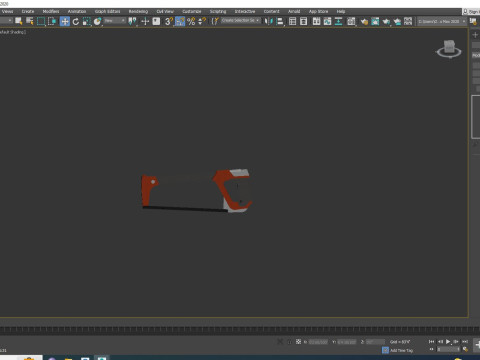Open the Reference Coordinate System dropdown
Image resolution: width=480 pixels, height=360 pixels.
click(114, 21)
